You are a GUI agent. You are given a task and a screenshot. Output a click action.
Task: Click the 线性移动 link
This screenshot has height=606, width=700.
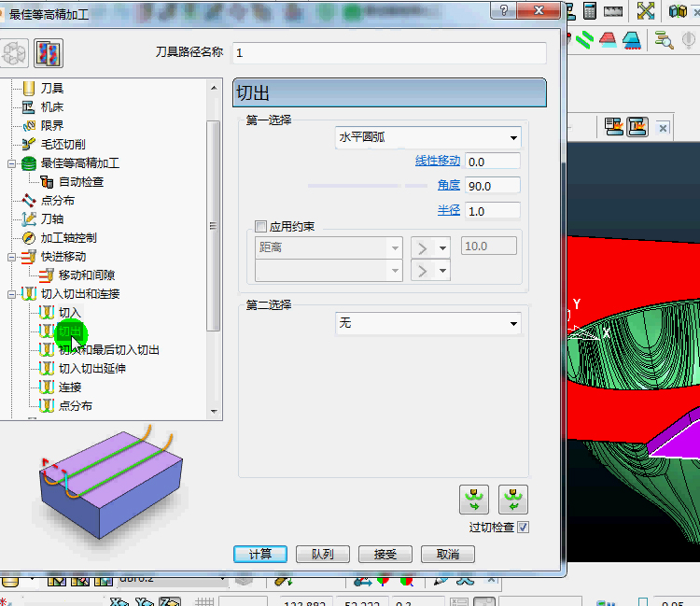(438, 161)
